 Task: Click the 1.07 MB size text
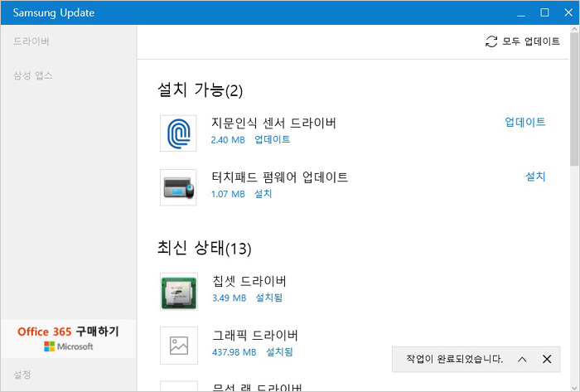[x=228, y=194]
